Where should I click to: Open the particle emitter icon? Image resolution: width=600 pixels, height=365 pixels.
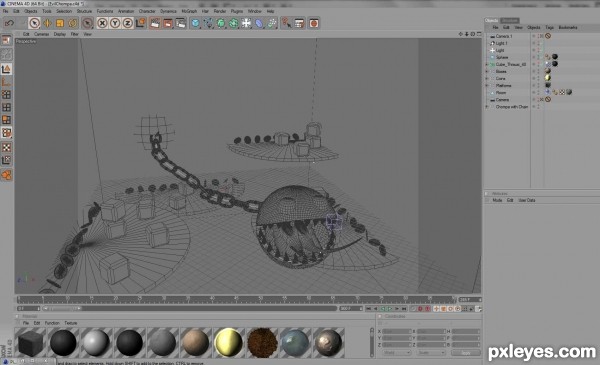pyautogui.click(x=272, y=23)
